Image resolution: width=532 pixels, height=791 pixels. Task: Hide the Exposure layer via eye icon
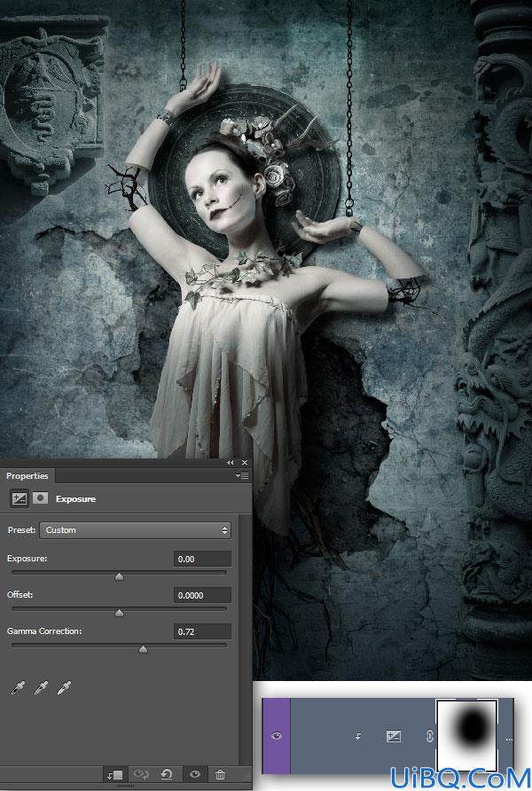[x=277, y=736]
